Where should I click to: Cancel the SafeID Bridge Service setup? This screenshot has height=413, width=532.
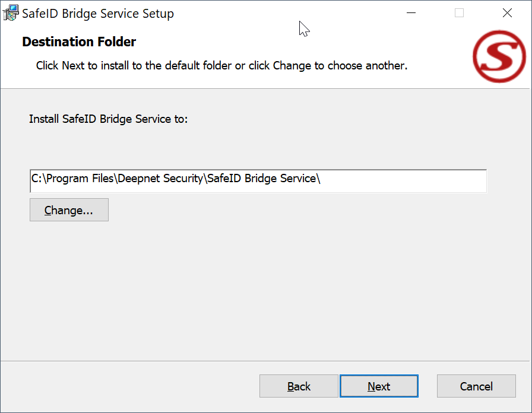pos(476,386)
